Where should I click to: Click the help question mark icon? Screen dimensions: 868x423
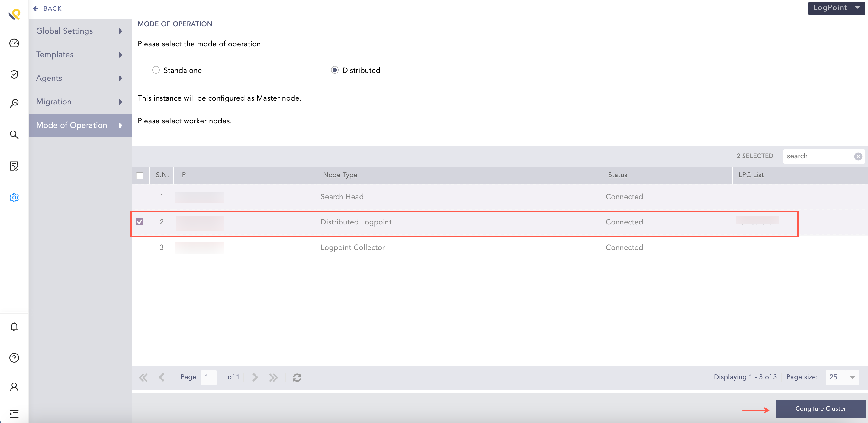(14, 357)
